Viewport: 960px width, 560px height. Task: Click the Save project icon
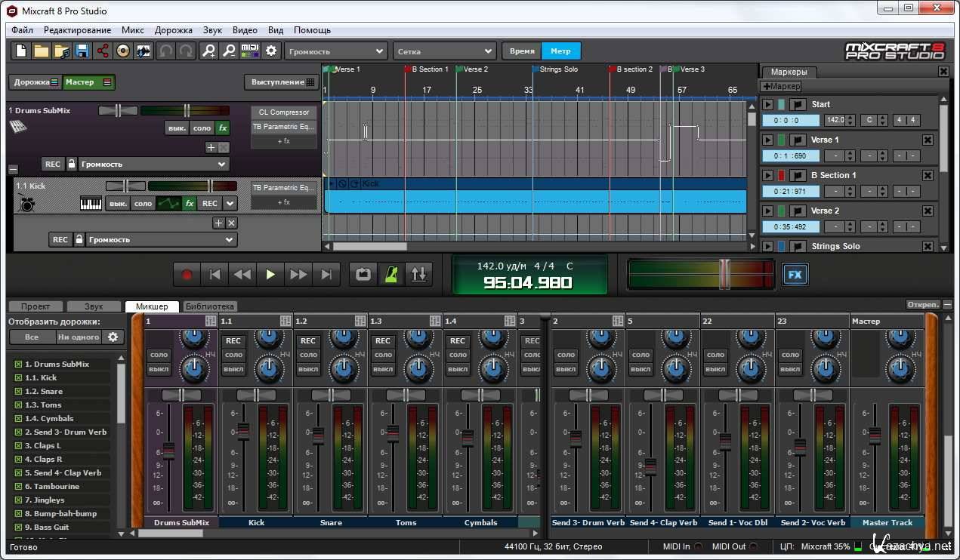(x=82, y=51)
